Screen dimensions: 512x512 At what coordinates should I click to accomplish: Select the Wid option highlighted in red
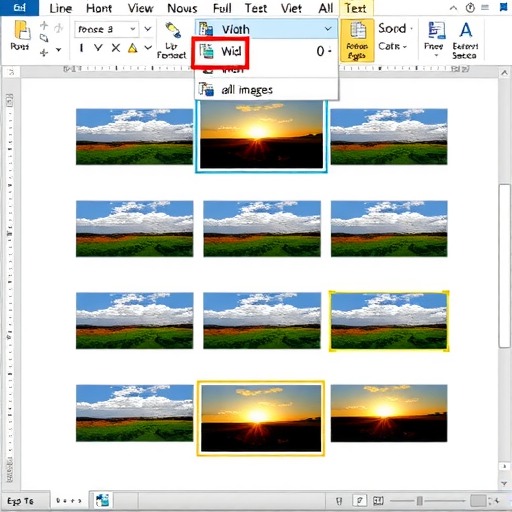tap(220, 51)
